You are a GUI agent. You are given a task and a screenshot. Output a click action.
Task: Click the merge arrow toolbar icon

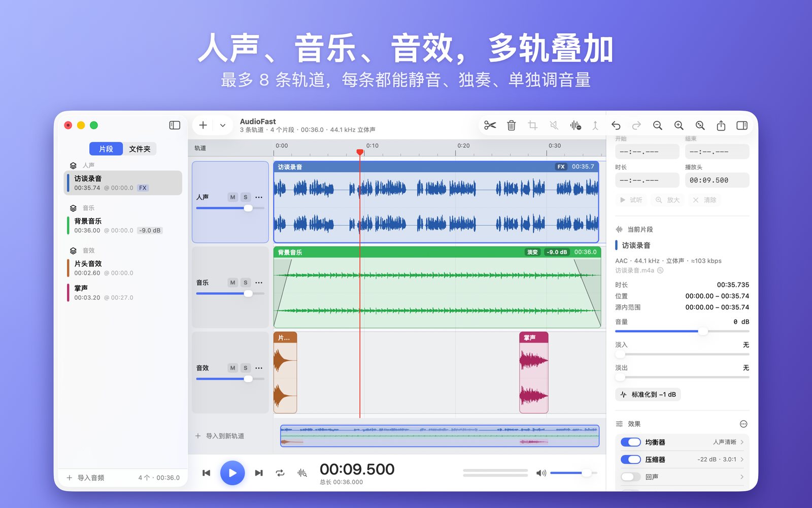point(595,125)
